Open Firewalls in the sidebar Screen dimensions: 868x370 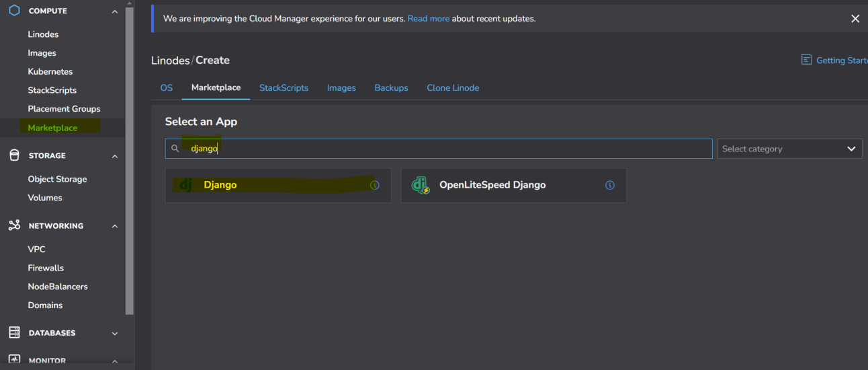46,268
